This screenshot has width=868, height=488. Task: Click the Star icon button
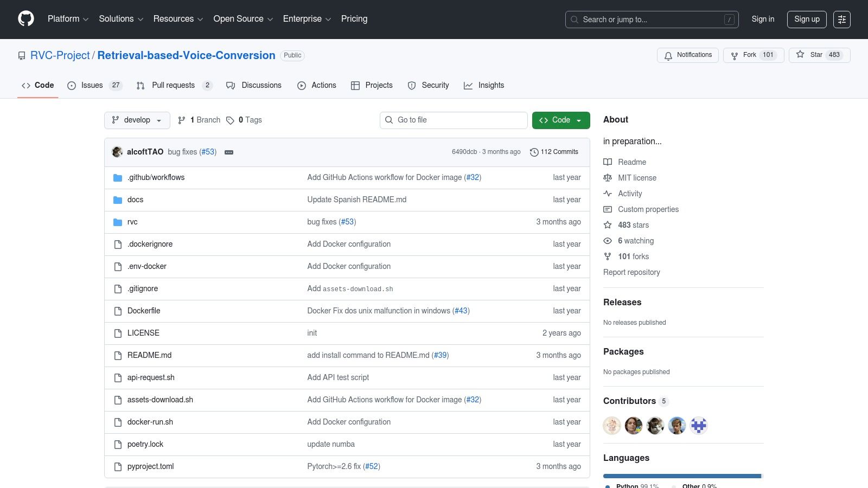800,55
